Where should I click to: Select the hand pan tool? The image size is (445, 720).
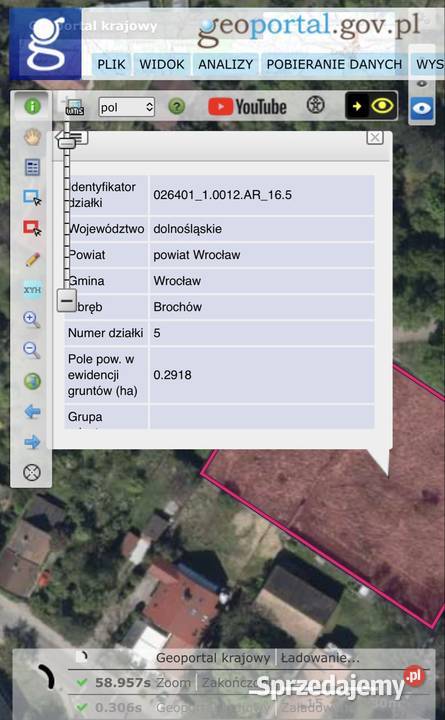coord(32,137)
